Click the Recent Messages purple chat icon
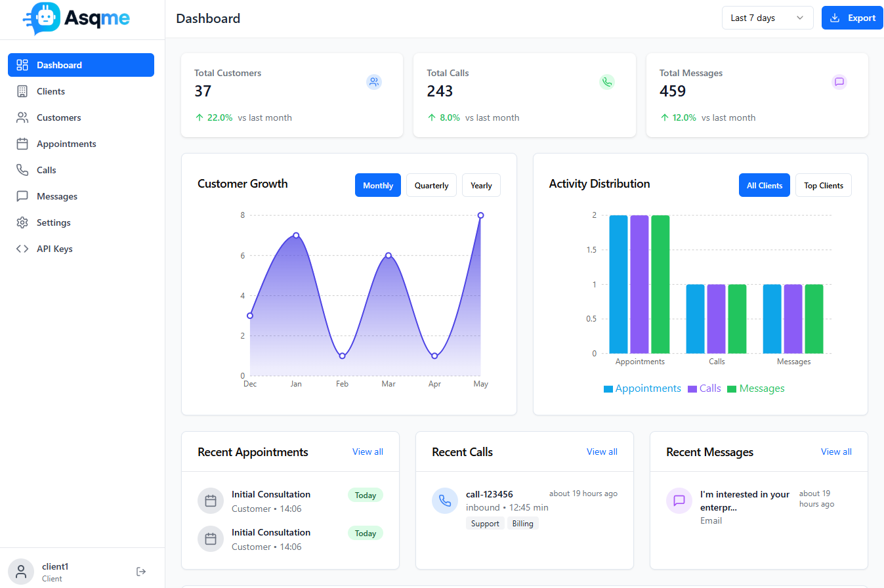884x588 pixels. pos(679,501)
